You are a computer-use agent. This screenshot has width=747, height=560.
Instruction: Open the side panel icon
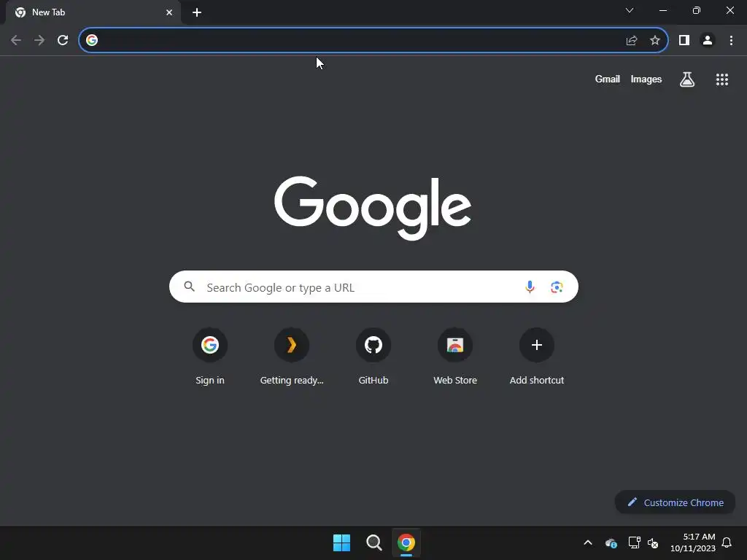[684, 41]
